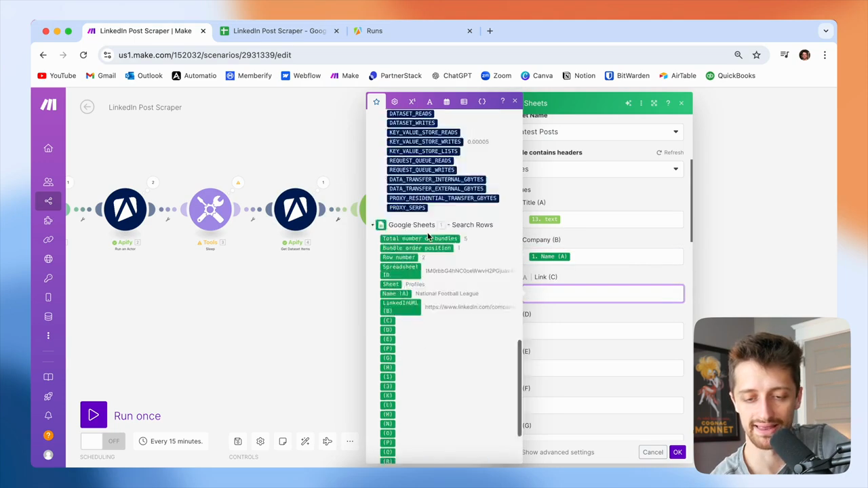Open the schedule Every 15 minutes selector
The height and width of the screenshot is (488, 868).
pos(170,441)
